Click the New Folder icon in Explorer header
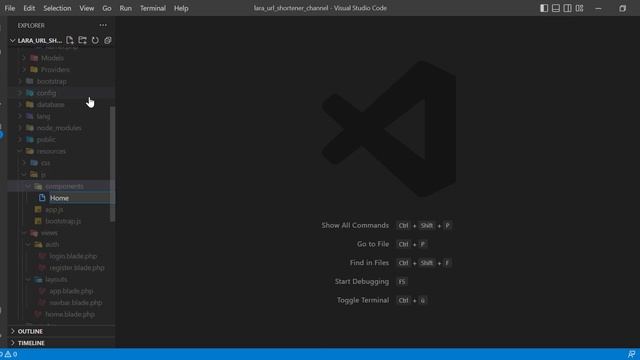Image resolution: width=640 pixels, height=360 pixels. (x=82, y=40)
